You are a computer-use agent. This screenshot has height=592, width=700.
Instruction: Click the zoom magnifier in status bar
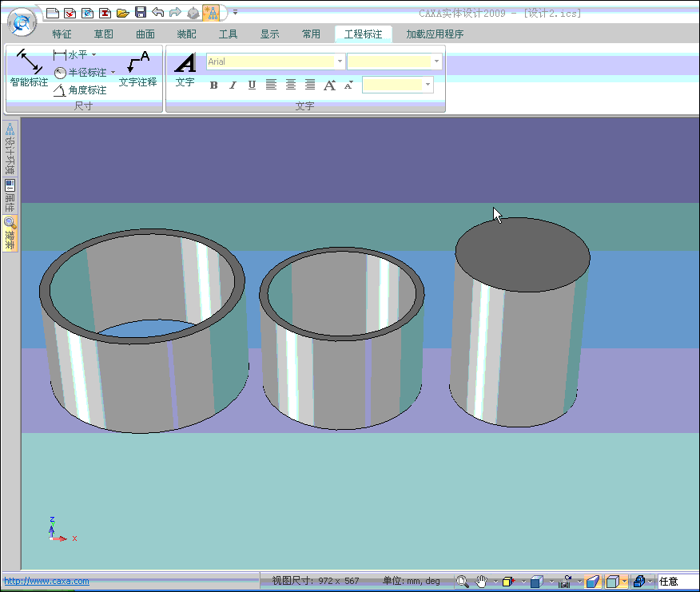(462, 582)
